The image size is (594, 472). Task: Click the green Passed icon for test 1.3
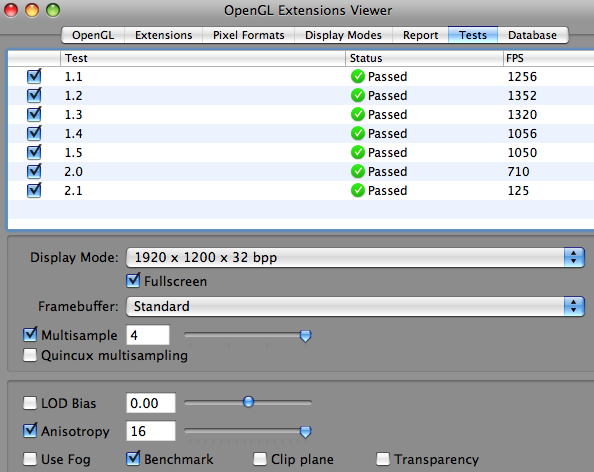pyautogui.click(x=358, y=114)
